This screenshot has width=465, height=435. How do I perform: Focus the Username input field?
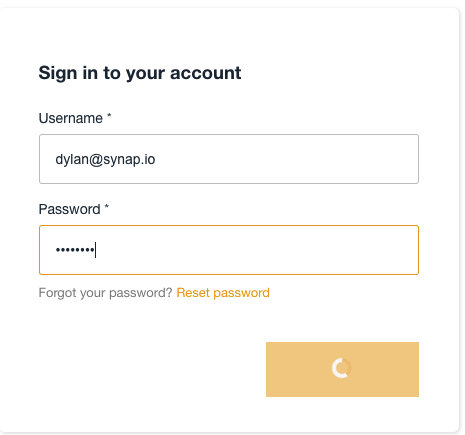(x=229, y=159)
